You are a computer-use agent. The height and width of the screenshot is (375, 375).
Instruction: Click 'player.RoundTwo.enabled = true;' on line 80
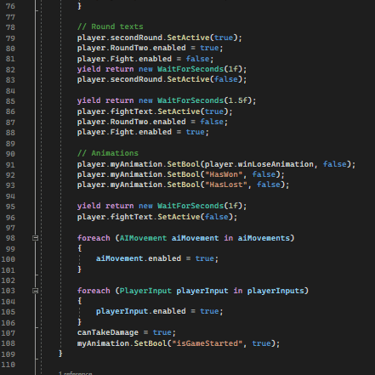pyautogui.click(x=150, y=48)
